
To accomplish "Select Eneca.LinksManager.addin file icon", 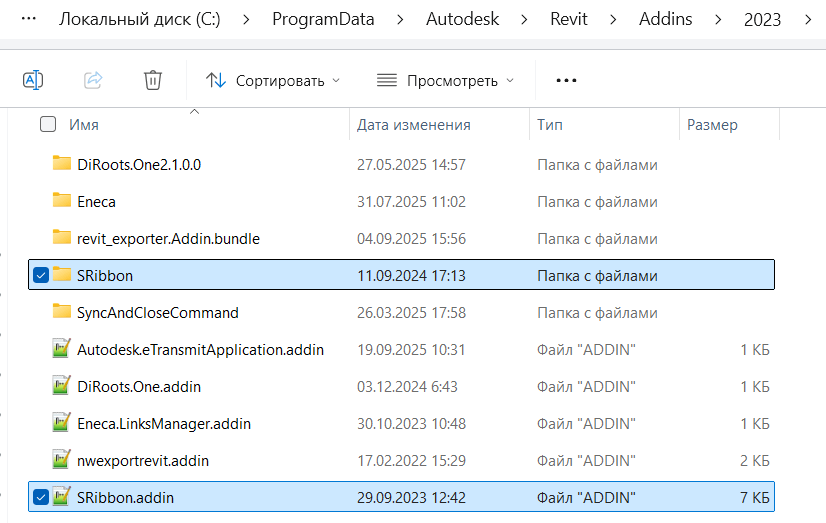I will coord(62,422).
